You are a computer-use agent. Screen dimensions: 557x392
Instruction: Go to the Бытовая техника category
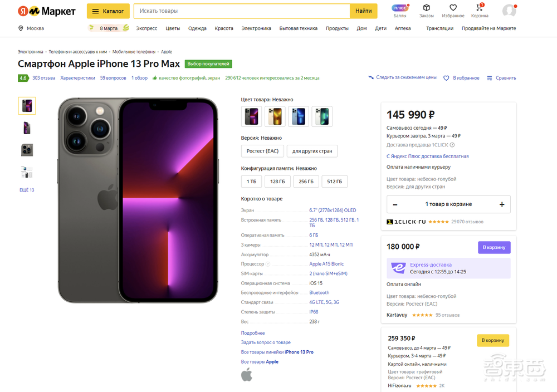coord(298,28)
